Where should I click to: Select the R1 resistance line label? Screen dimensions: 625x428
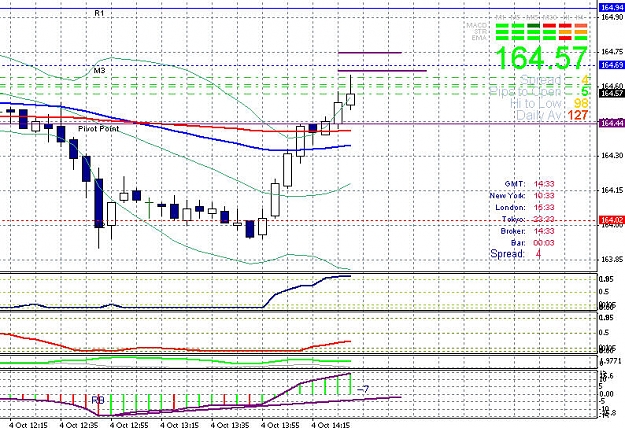[x=99, y=13]
